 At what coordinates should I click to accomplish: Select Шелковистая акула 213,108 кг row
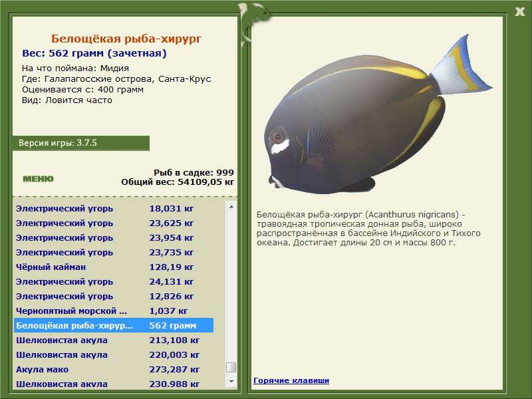(x=114, y=340)
